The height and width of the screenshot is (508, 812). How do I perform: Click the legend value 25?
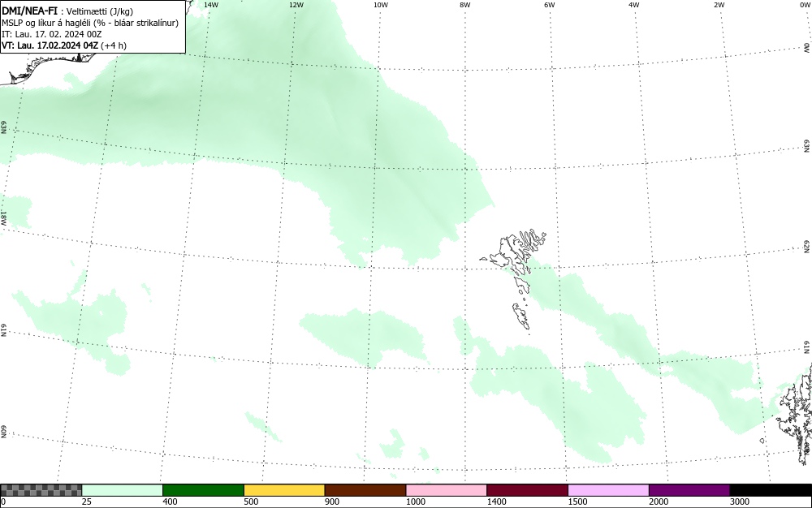(87, 502)
